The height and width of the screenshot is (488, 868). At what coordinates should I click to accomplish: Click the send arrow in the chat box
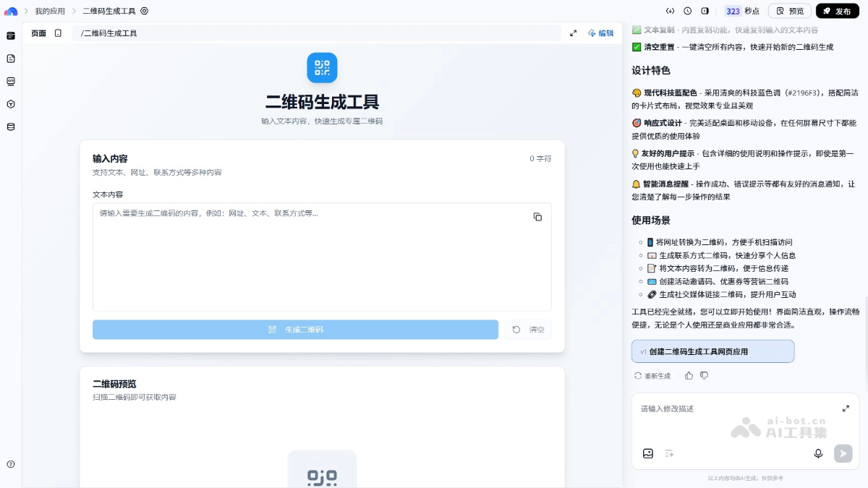coord(843,453)
